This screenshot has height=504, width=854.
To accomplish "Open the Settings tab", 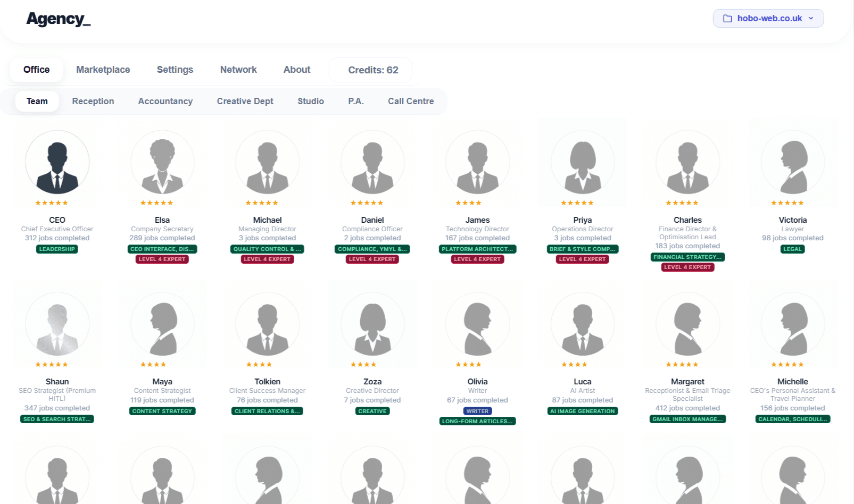I will (x=175, y=70).
